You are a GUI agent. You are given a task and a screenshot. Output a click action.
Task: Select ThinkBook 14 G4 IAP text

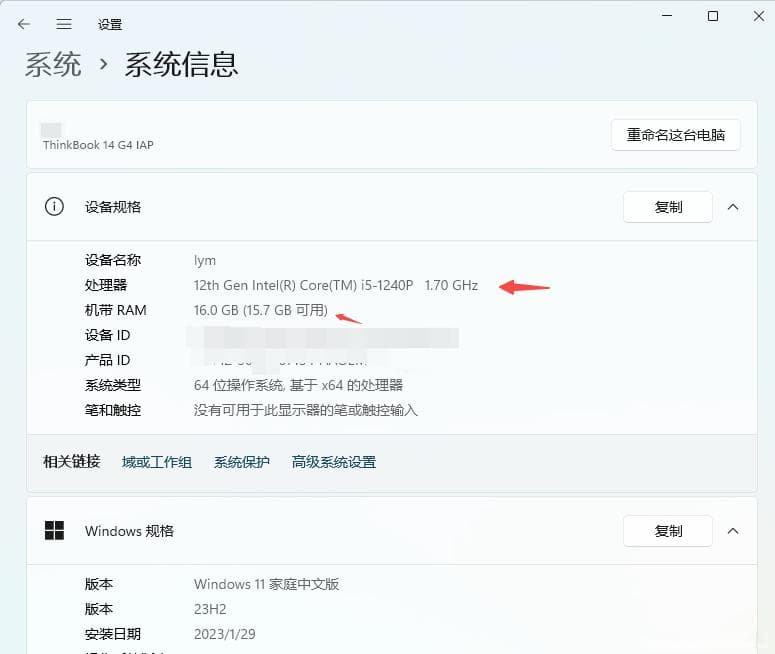click(98, 145)
